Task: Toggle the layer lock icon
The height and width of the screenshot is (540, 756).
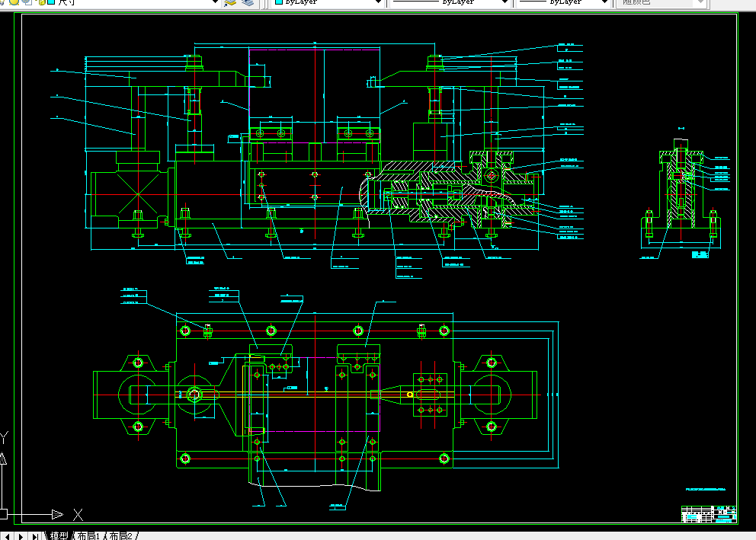Action: coord(41,2)
